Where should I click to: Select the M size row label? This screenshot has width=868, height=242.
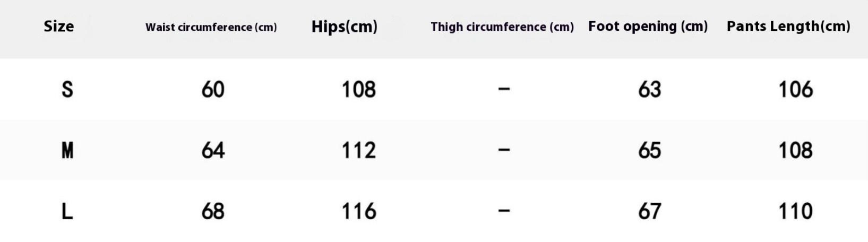[67, 151]
